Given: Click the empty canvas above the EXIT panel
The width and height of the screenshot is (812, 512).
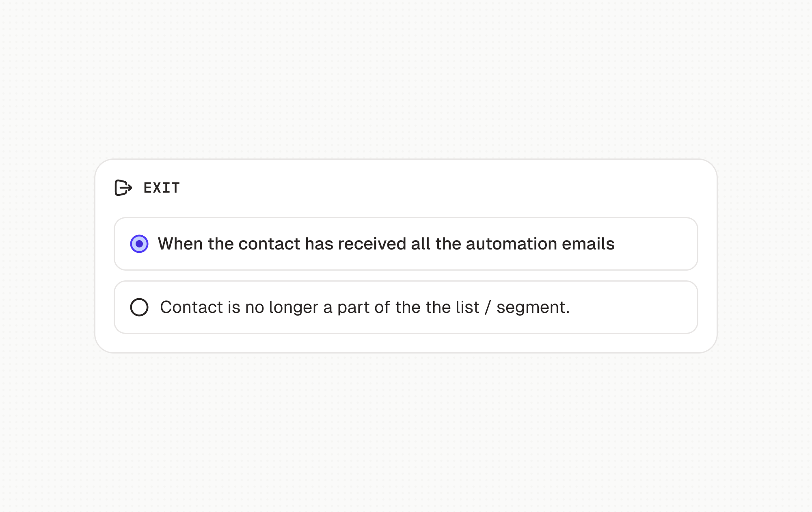Looking at the screenshot, I should tap(406, 81).
